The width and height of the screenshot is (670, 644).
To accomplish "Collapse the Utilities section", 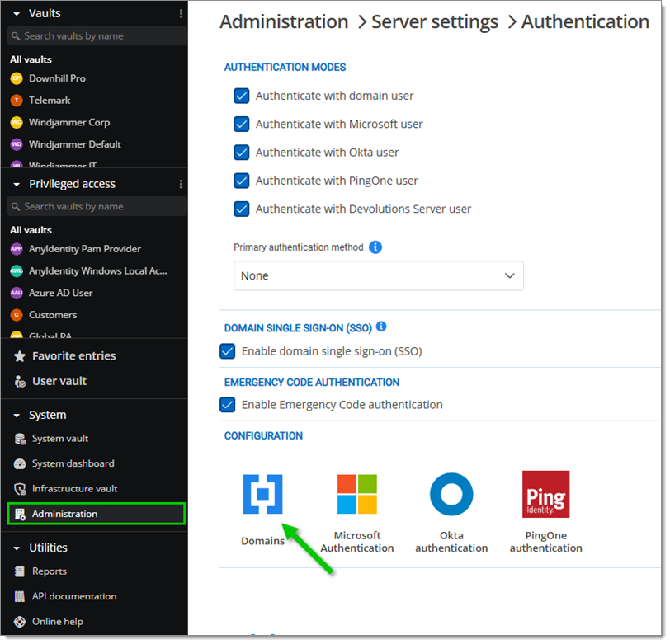I will pyautogui.click(x=17, y=549).
